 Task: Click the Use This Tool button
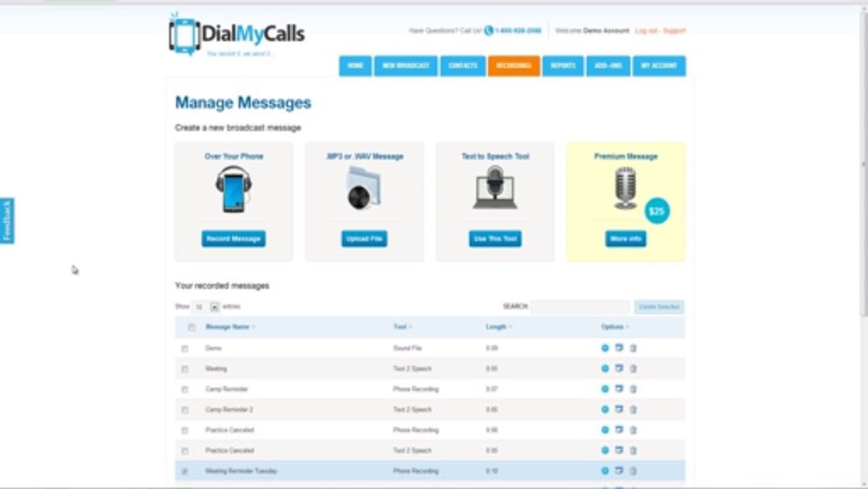[495, 239]
